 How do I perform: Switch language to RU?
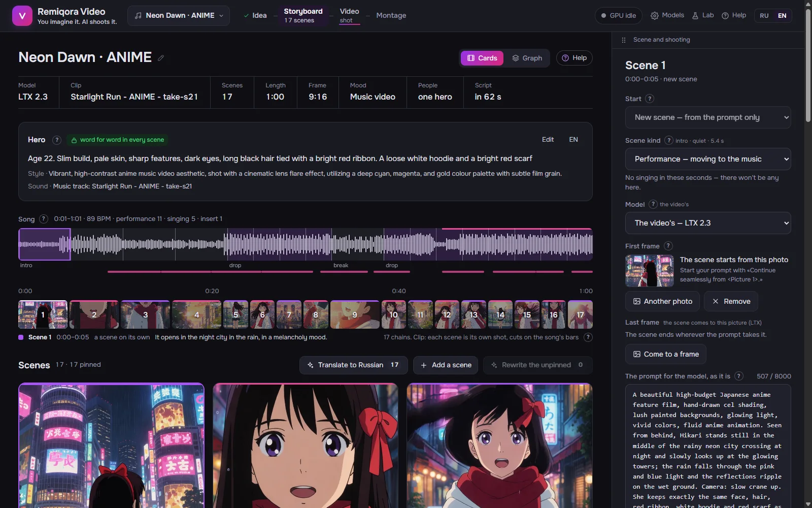coord(764,16)
